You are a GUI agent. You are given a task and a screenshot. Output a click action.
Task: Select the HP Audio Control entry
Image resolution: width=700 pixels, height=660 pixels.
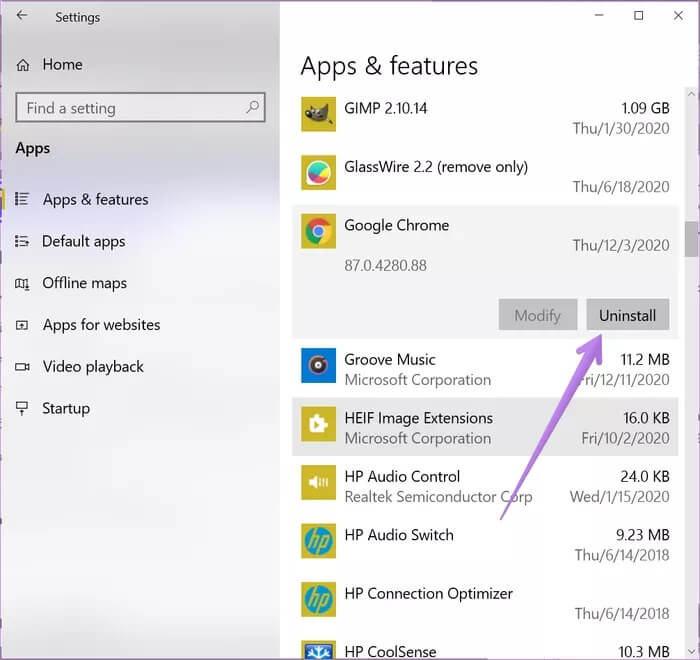pyautogui.click(x=485, y=485)
